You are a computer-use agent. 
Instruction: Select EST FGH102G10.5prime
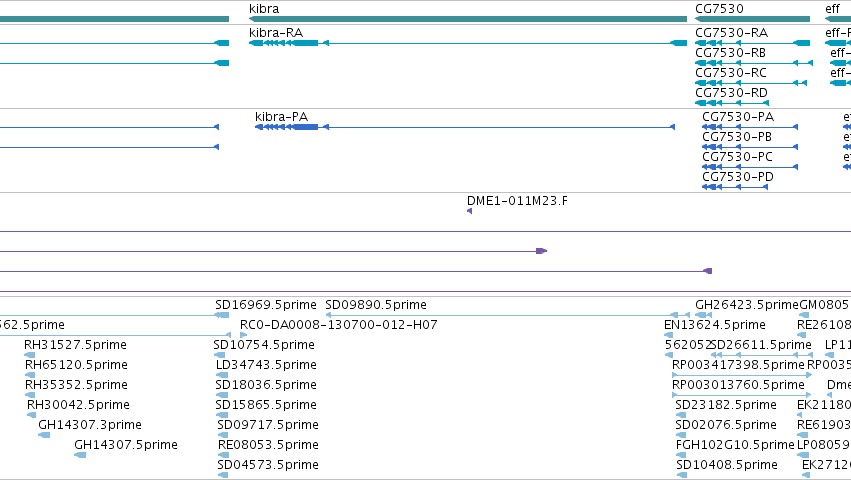735,445
